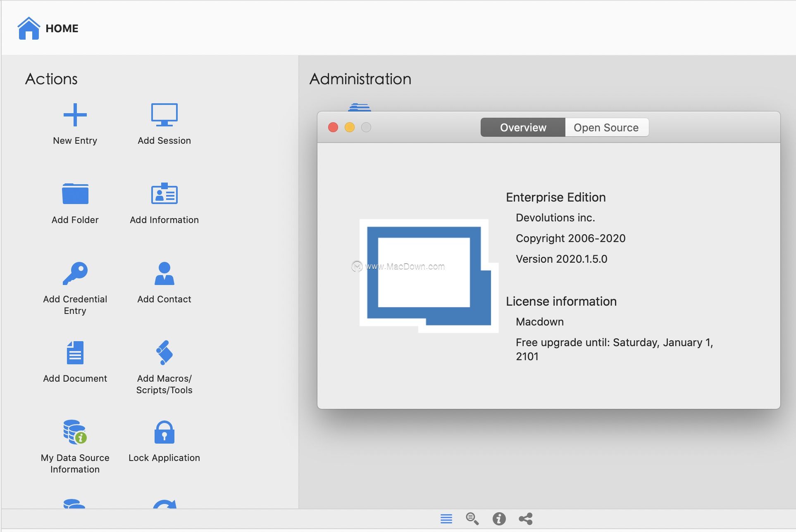
Task: Click the Devolutions inc. text
Action: point(555,218)
